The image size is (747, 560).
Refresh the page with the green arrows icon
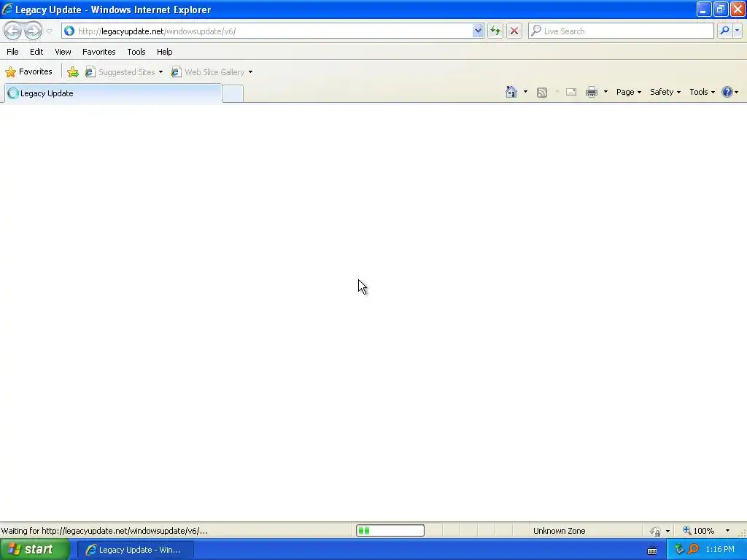pos(495,31)
